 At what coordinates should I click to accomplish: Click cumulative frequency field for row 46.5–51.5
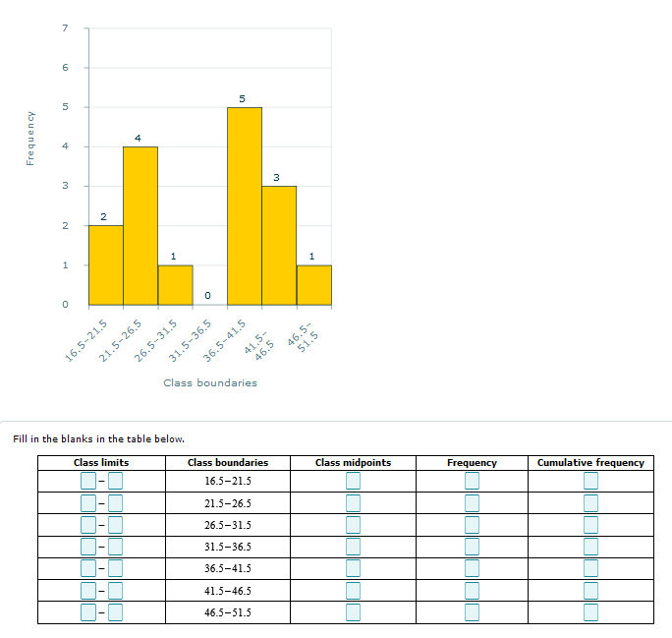(x=590, y=612)
